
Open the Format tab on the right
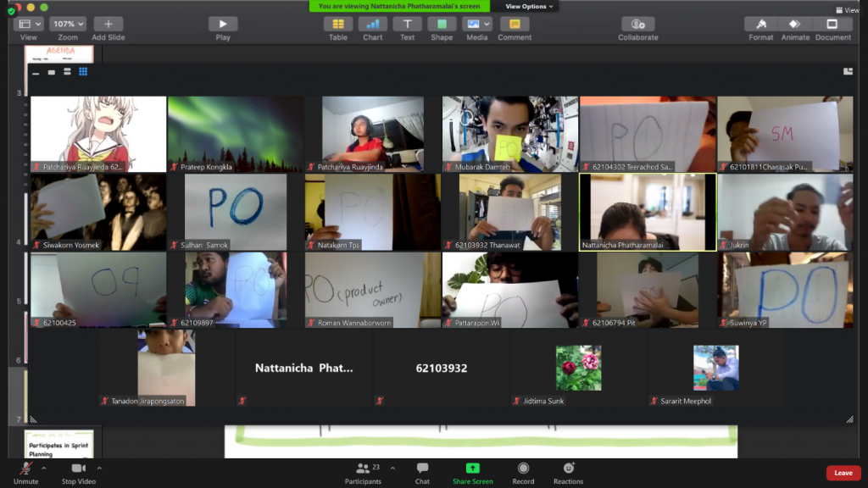pyautogui.click(x=760, y=25)
